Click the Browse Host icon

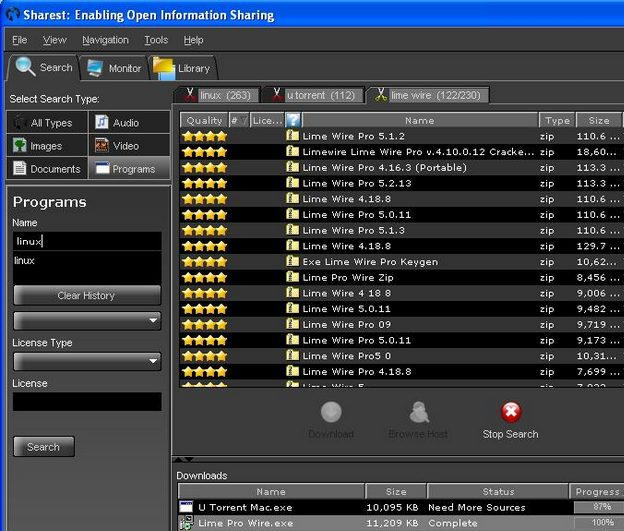pyautogui.click(x=418, y=412)
